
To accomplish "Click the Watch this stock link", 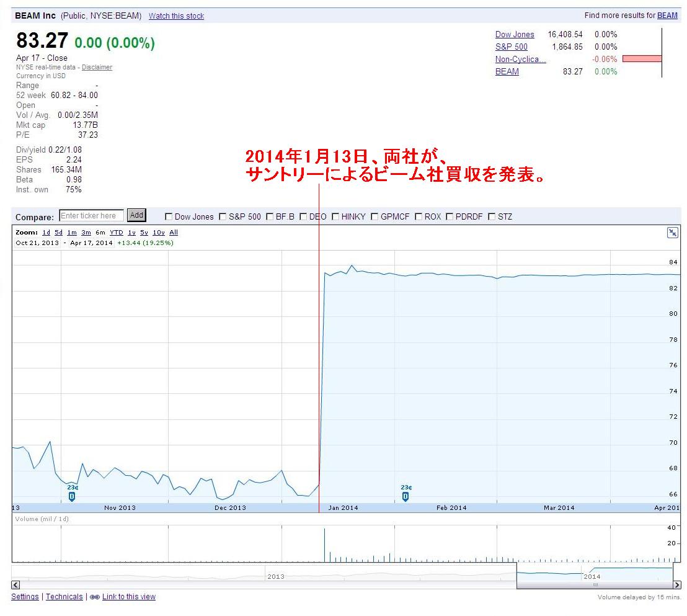I will [x=176, y=16].
